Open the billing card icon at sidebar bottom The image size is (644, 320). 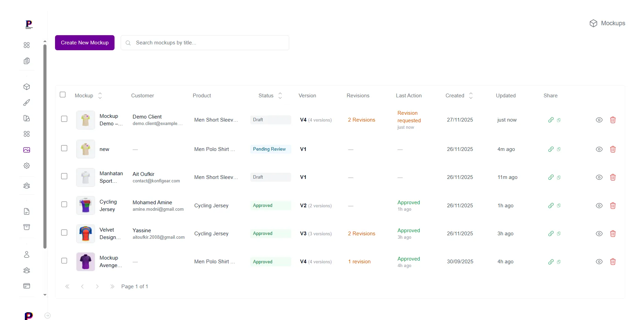point(27,286)
